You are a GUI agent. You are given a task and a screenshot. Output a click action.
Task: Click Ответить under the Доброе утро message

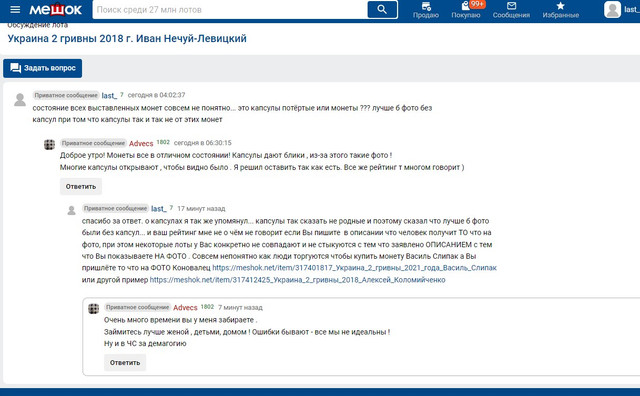point(81,187)
